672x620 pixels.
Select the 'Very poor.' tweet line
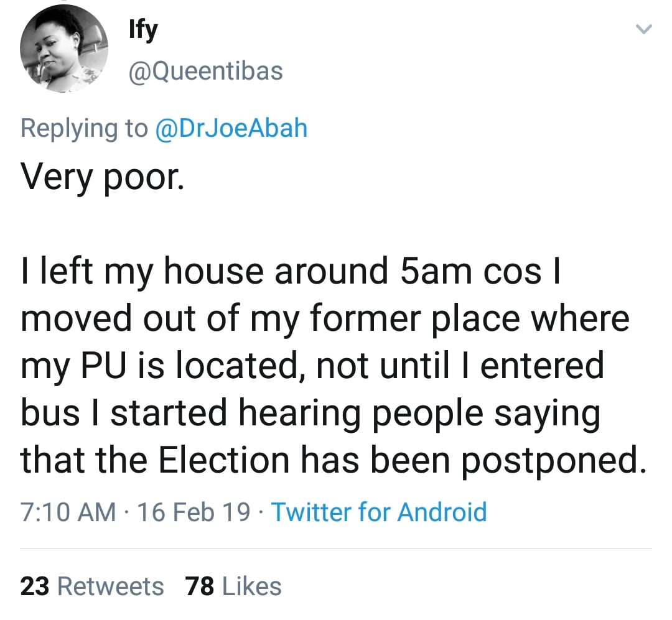click(103, 177)
